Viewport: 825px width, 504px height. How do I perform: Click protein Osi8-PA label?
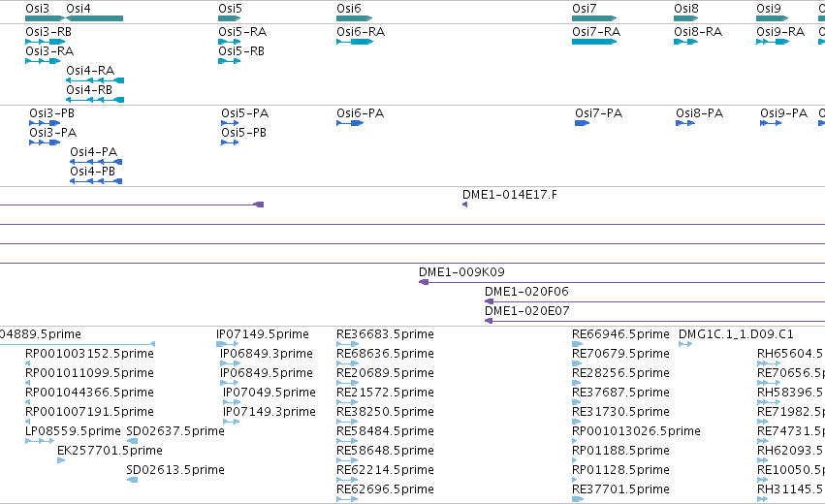pos(700,113)
